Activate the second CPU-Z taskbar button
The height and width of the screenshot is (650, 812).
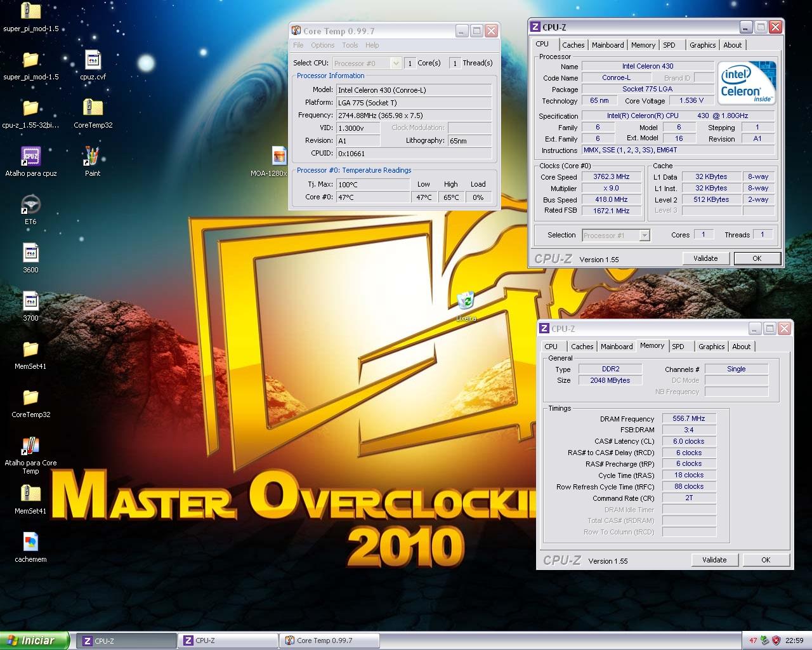[228, 640]
